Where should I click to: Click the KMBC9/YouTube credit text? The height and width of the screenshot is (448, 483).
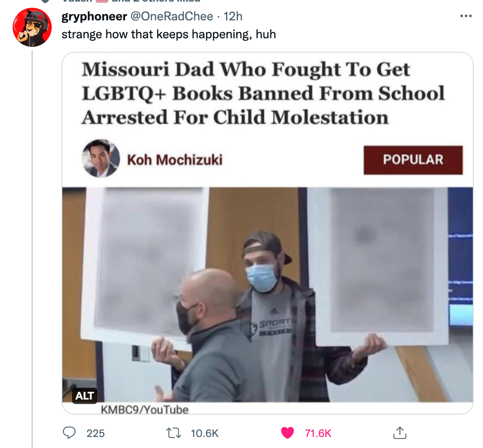[x=145, y=409]
